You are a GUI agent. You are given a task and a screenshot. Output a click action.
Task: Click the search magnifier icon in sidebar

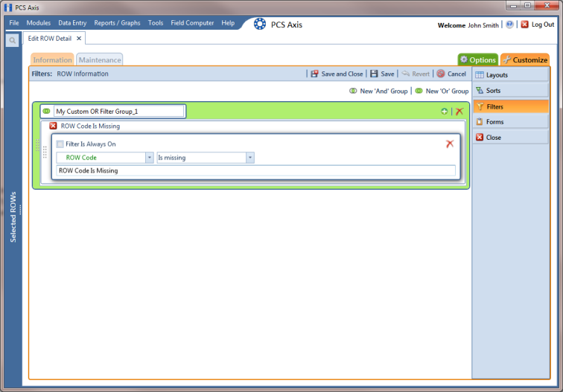point(12,40)
